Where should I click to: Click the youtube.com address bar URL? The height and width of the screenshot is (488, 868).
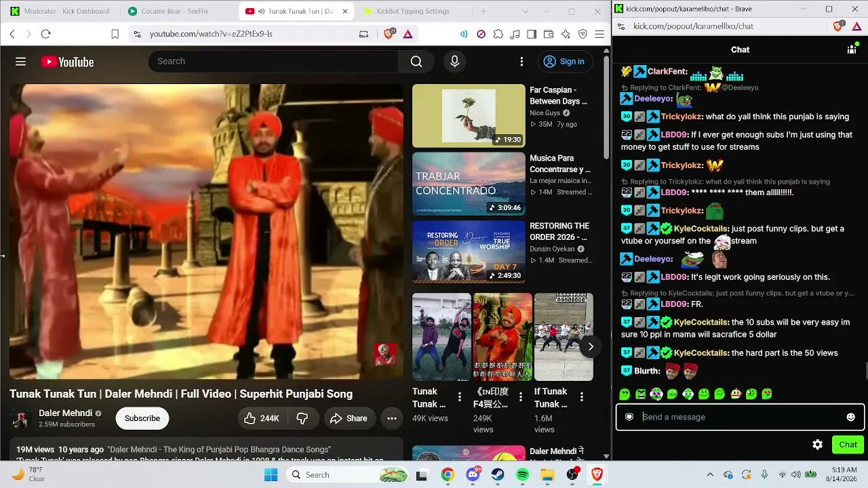[211, 34]
